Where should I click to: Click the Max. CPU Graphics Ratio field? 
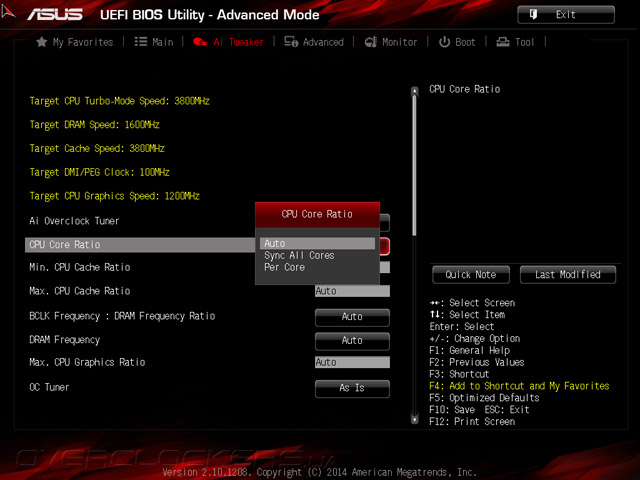[352, 362]
